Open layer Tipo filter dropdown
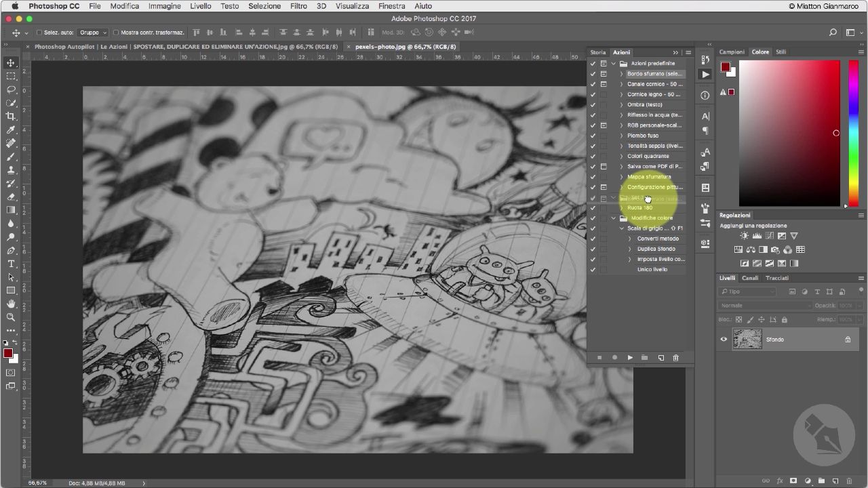The height and width of the screenshot is (488, 868). click(747, 291)
